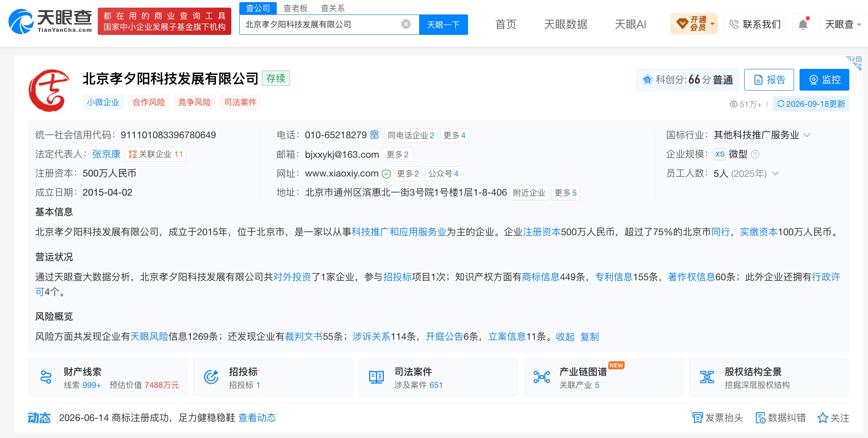
Task: Open legal representative 张京康 link
Action: 106,154
